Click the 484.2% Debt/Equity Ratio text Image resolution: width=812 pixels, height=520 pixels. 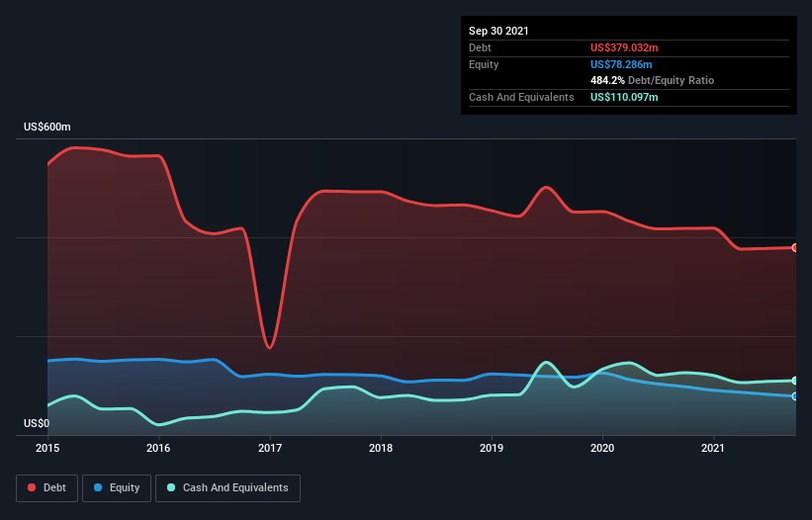[652, 81]
